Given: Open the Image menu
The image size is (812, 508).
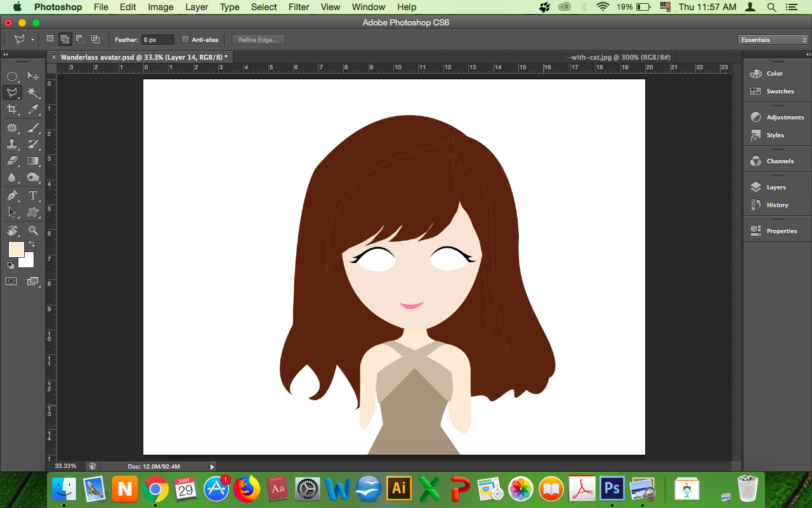Looking at the screenshot, I should pos(160,7).
